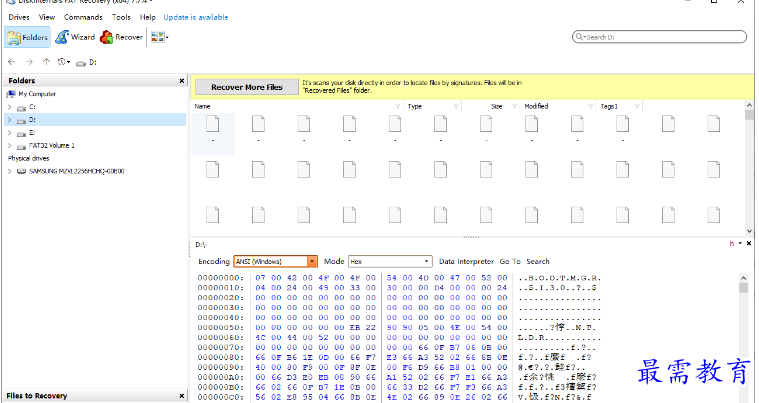This screenshot has width=759, height=403.
Task: Open the Folders toolbar button
Action: click(28, 37)
